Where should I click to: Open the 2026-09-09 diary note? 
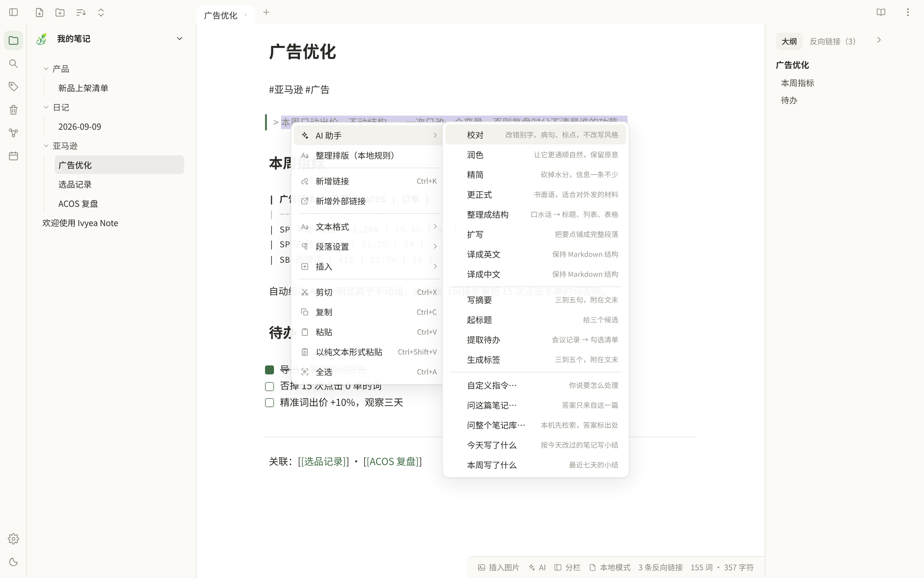pyautogui.click(x=119, y=127)
